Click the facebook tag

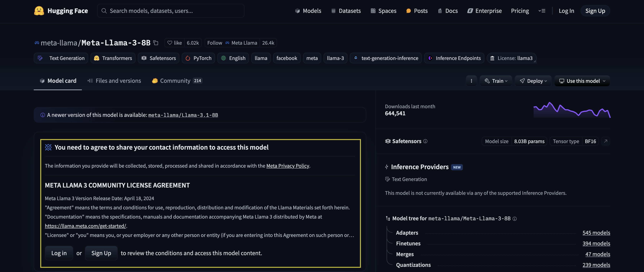coord(287,58)
